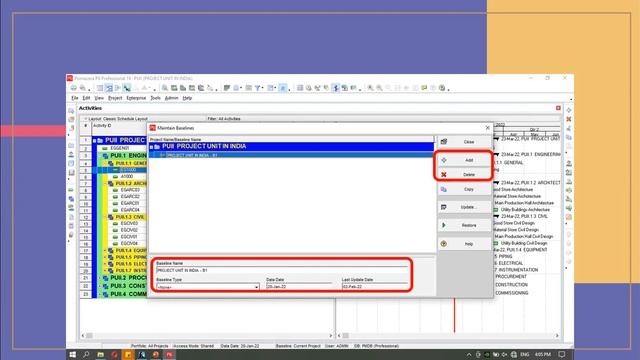Click the Add diamond icon in right sidebar

point(569,110)
